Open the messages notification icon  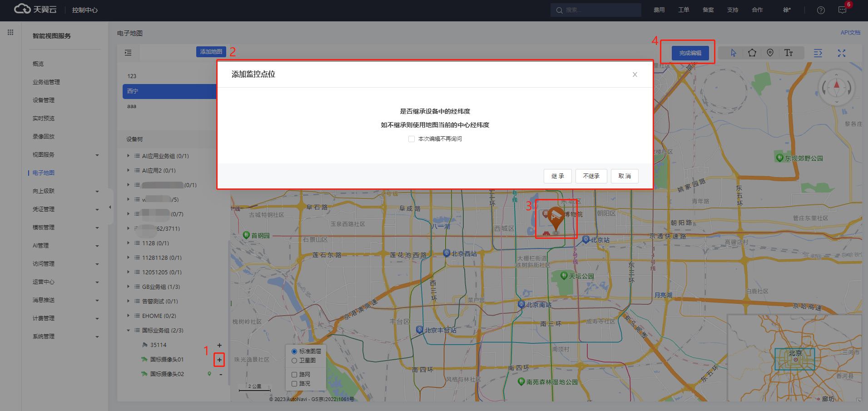[842, 10]
